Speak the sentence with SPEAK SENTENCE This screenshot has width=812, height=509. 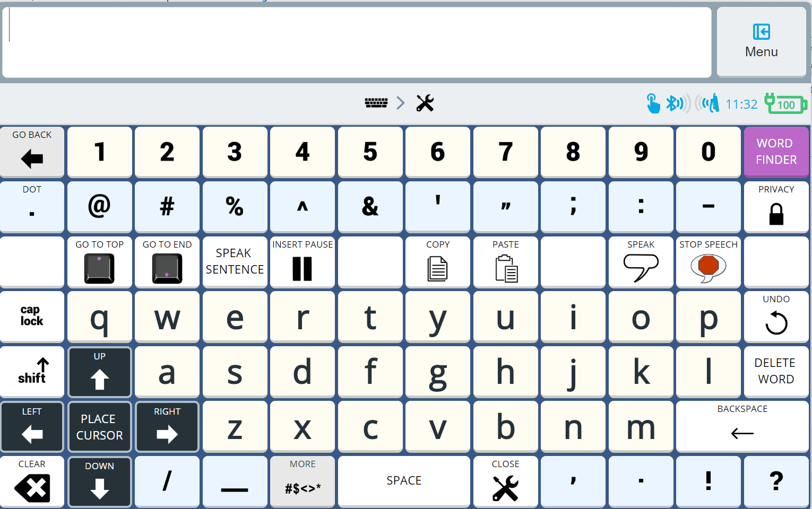point(235,262)
